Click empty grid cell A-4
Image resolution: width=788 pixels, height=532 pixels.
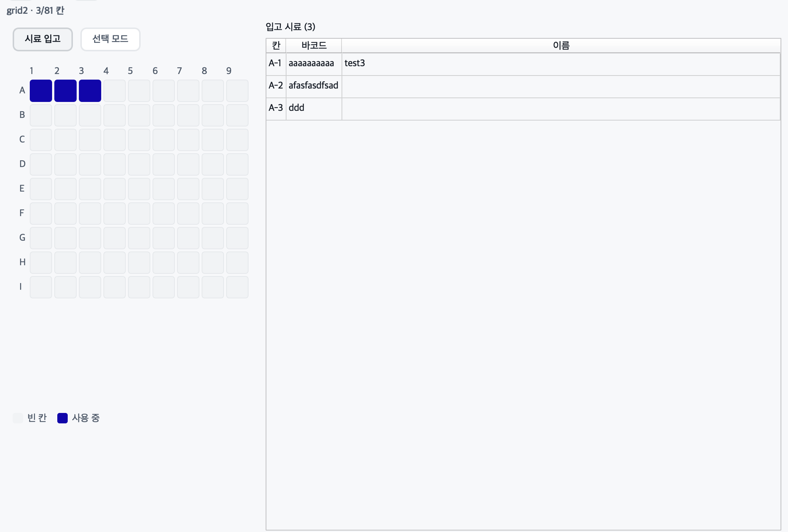click(115, 91)
